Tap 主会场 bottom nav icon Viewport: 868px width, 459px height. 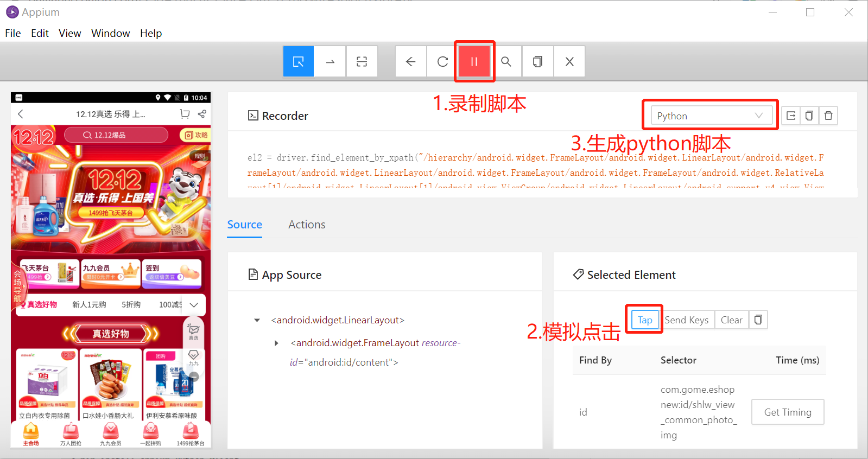click(31, 435)
